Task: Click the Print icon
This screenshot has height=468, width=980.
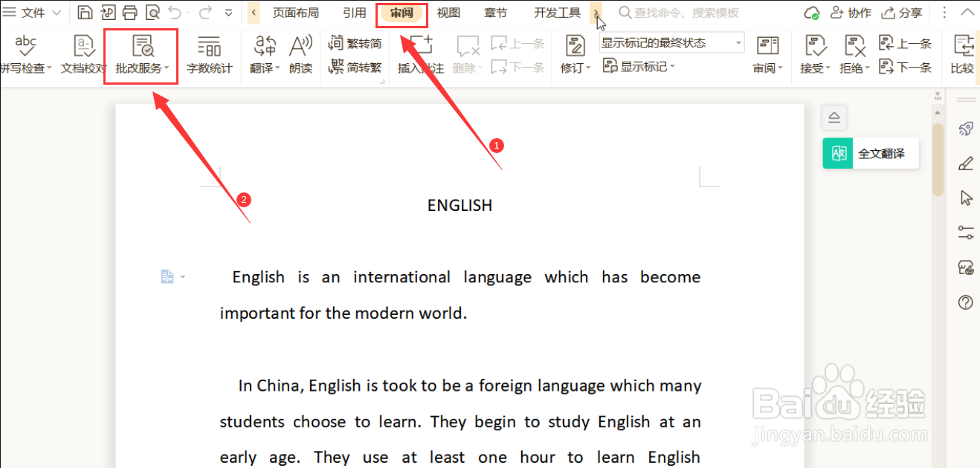Action: 130,13
